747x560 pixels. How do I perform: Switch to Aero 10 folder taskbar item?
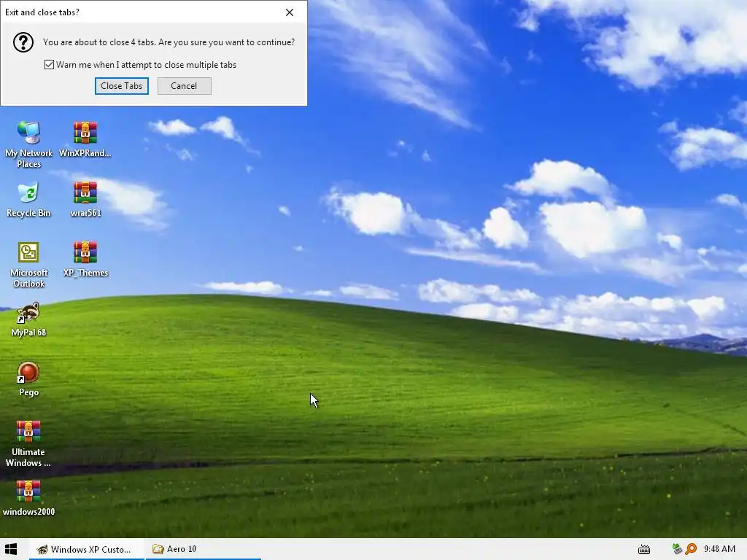pyautogui.click(x=203, y=549)
